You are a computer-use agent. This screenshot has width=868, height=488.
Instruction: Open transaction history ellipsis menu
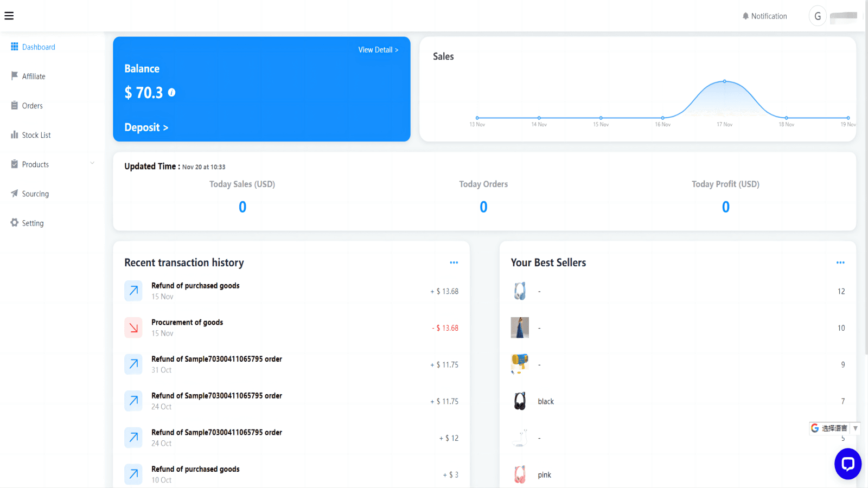[454, 262]
